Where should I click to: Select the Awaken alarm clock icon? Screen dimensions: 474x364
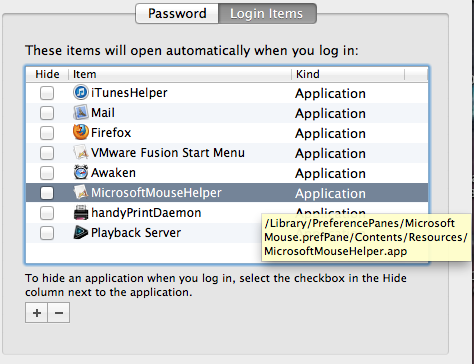point(81,172)
